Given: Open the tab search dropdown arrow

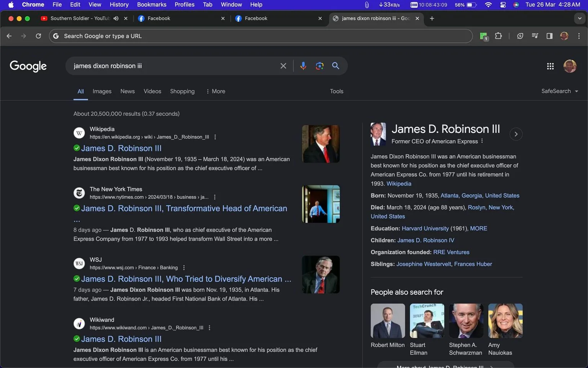Looking at the screenshot, I should tap(580, 18).
